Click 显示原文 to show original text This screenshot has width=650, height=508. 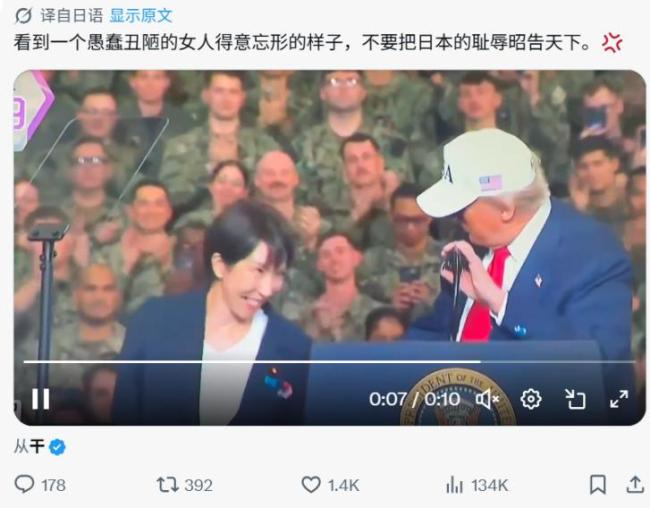pos(141,16)
